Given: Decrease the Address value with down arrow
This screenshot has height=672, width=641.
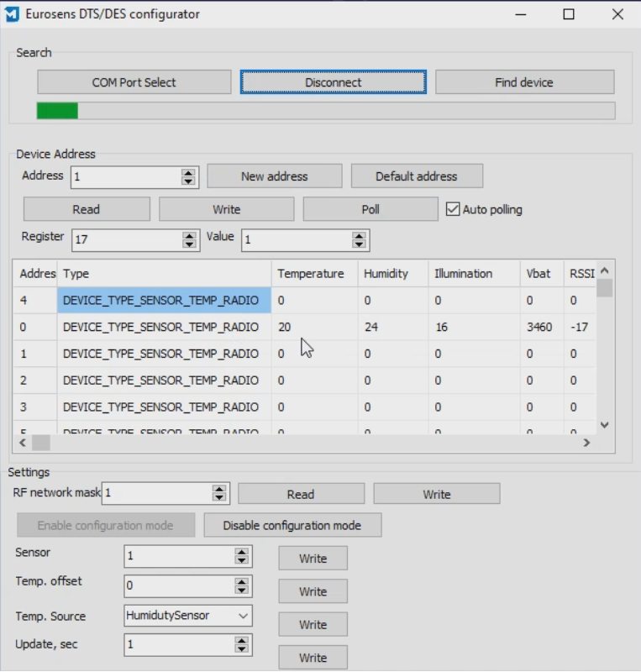Looking at the screenshot, I should click(188, 181).
